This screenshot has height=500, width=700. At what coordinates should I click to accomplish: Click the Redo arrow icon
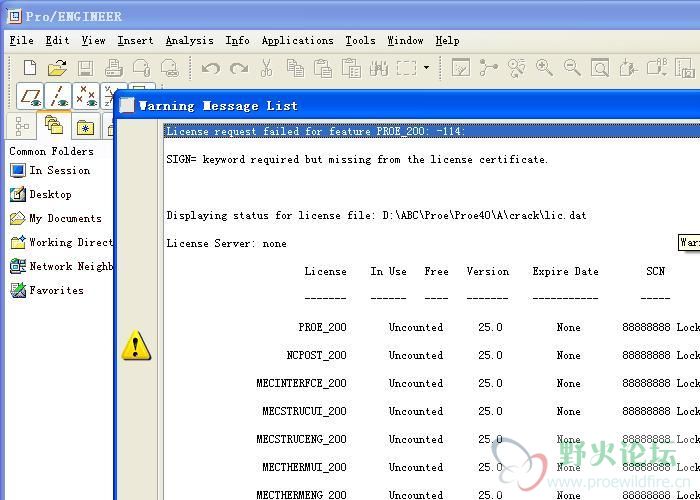[x=239, y=68]
